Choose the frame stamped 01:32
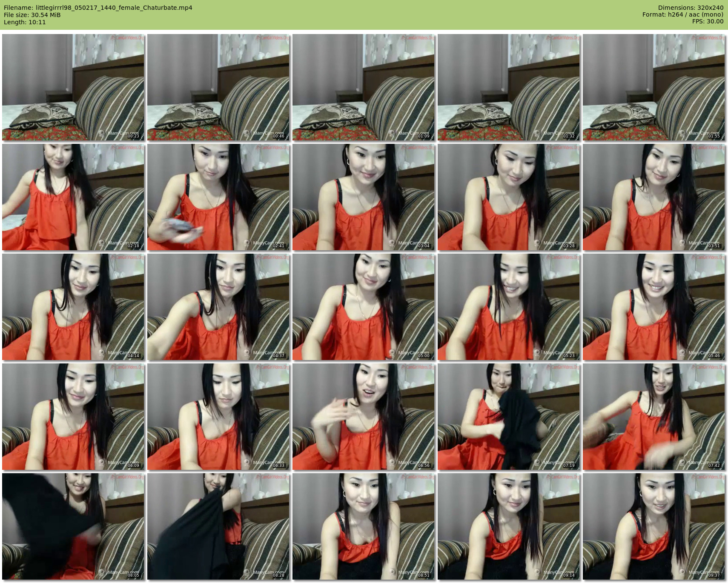728x583 pixels. (509, 87)
